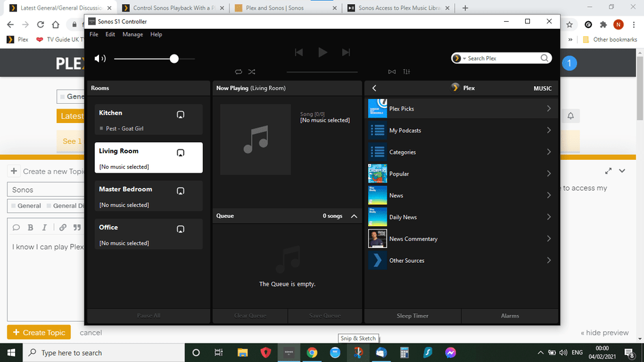Viewport: 644px width, 362px height.
Task: Mute the Sonos volume speaker icon
Action: pyautogui.click(x=100, y=58)
